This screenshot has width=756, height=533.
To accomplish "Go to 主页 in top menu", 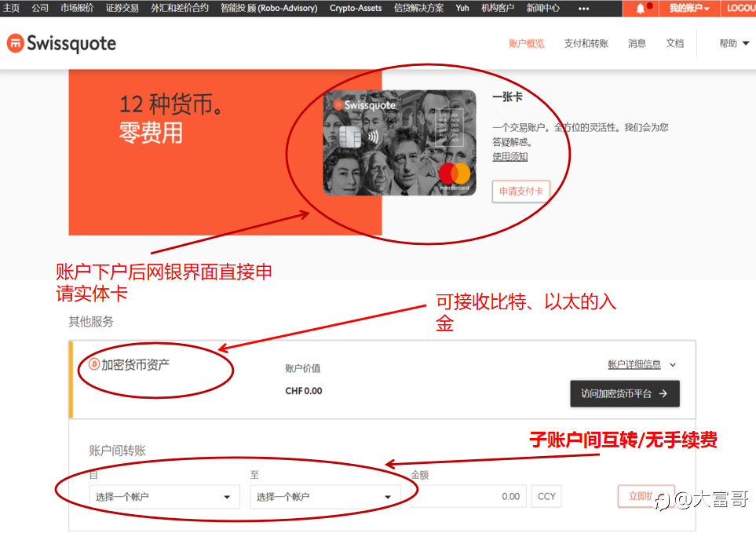I will (11, 8).
